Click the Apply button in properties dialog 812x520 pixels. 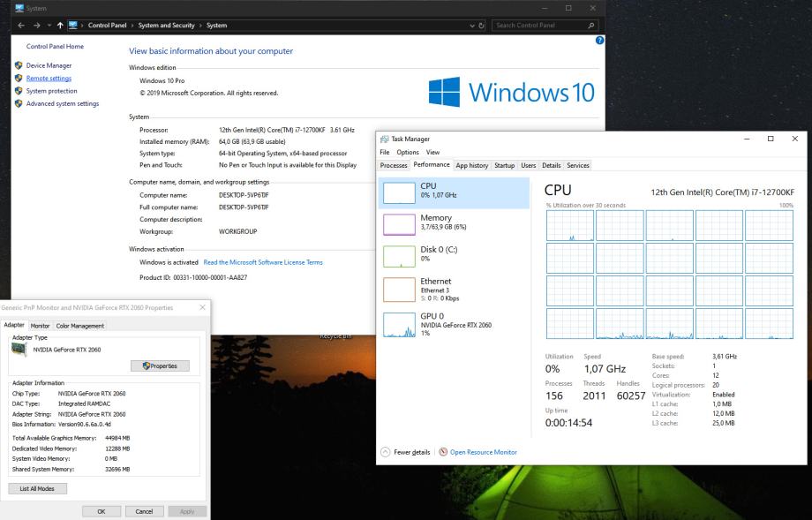point(187,511)
